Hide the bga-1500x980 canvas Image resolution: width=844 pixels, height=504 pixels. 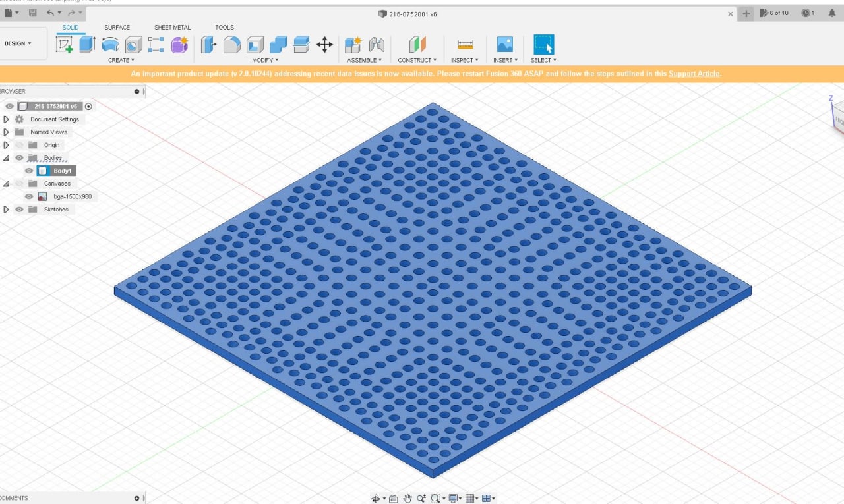pos(29,196)
